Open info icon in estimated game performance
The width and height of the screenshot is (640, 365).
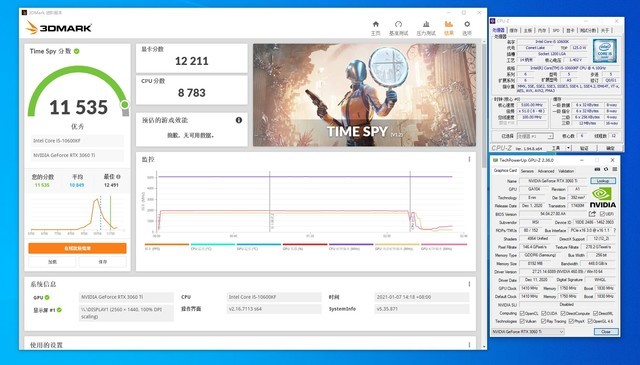point(239,120)
